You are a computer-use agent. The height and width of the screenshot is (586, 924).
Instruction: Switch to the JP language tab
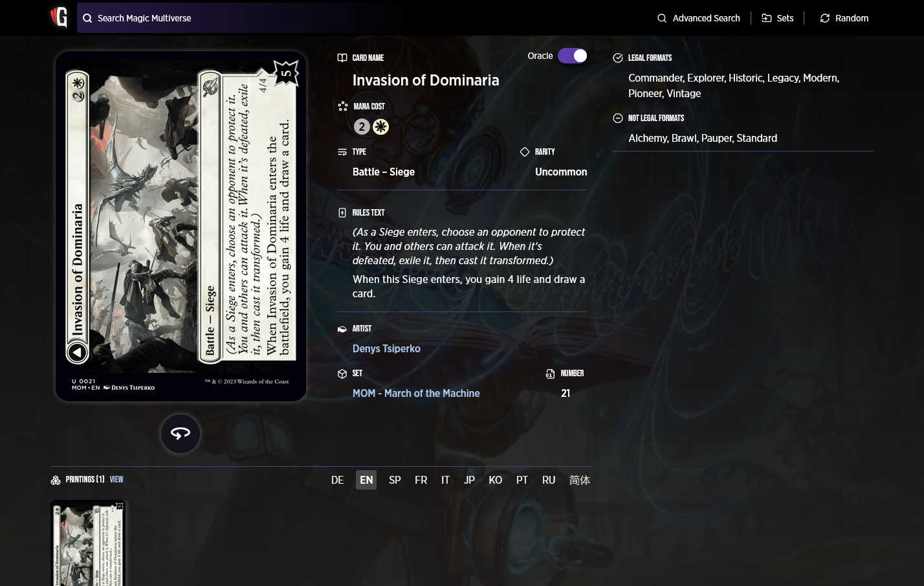(469, 480)
